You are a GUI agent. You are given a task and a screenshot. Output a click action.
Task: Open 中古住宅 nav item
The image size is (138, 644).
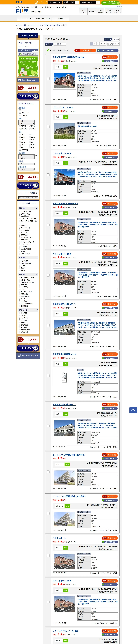pos(92,11)
